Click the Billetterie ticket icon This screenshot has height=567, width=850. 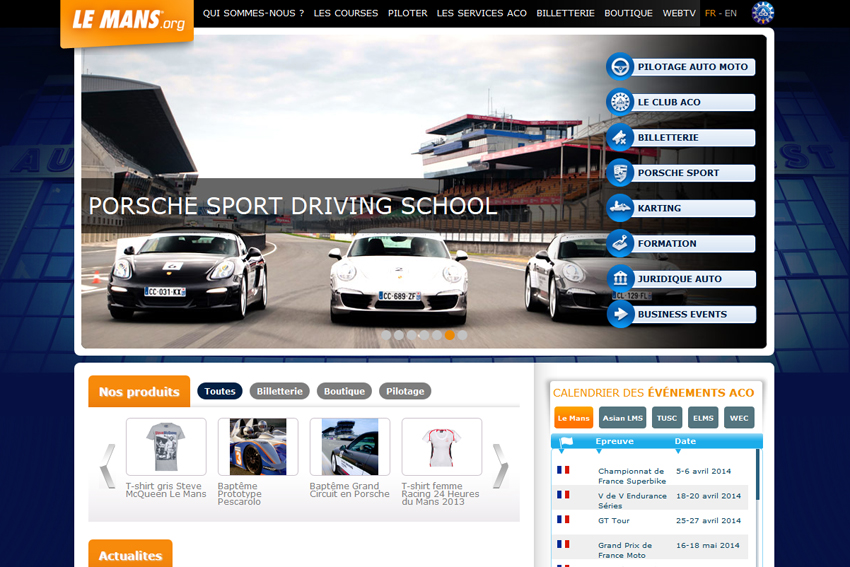click(620, 137)
